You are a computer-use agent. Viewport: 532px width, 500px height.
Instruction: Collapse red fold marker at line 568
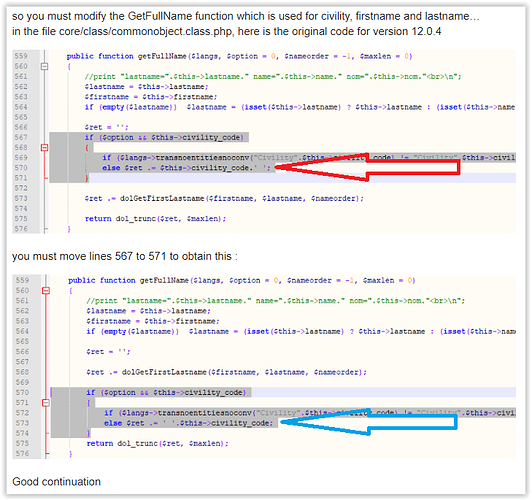pos(44,148)
